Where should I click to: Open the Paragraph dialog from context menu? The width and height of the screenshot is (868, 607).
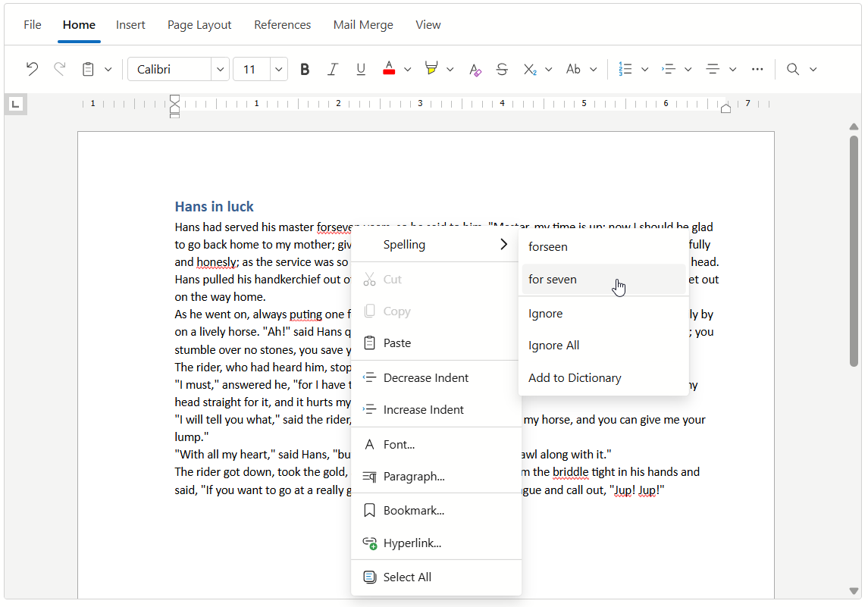(413, 476)
